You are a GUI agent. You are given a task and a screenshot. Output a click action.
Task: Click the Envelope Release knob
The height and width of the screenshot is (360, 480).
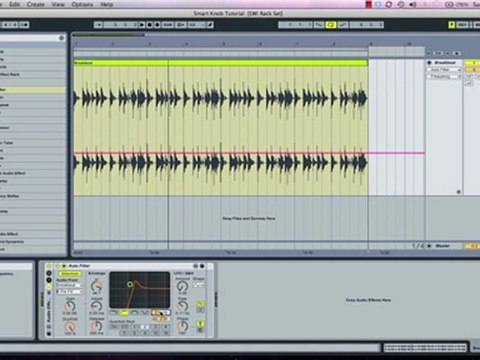[x=96, y=326]
